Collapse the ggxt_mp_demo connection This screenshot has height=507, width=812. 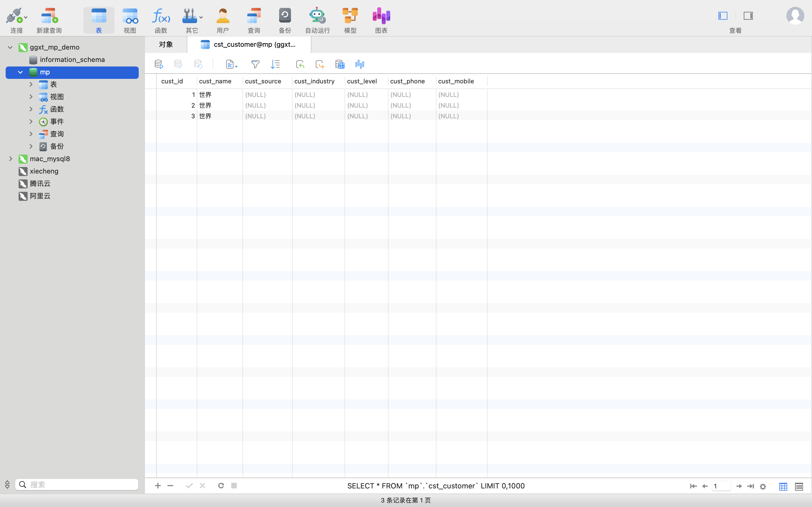(x=10, y=47)
